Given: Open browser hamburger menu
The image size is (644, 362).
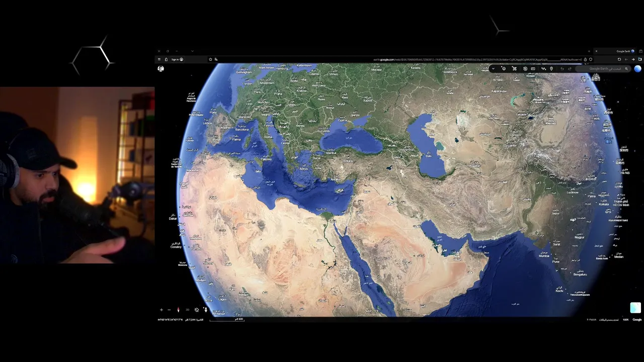Looking at the screenshot, I should (159, 59).
